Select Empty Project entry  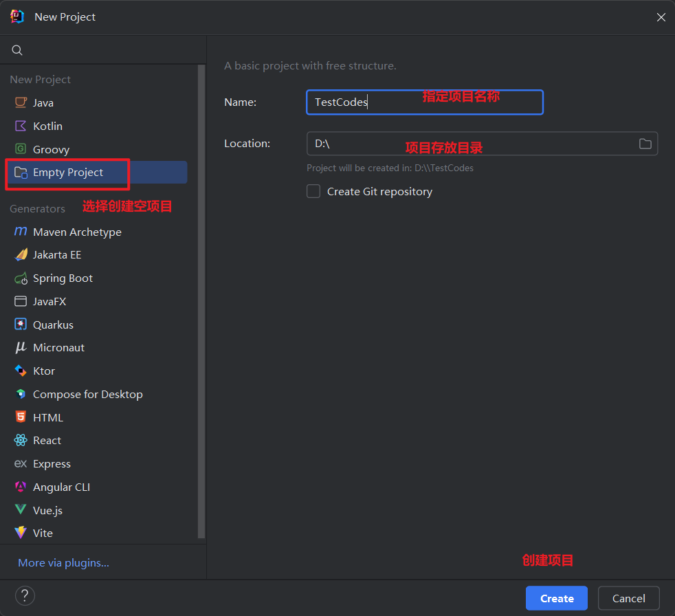[x=96, y=172]
